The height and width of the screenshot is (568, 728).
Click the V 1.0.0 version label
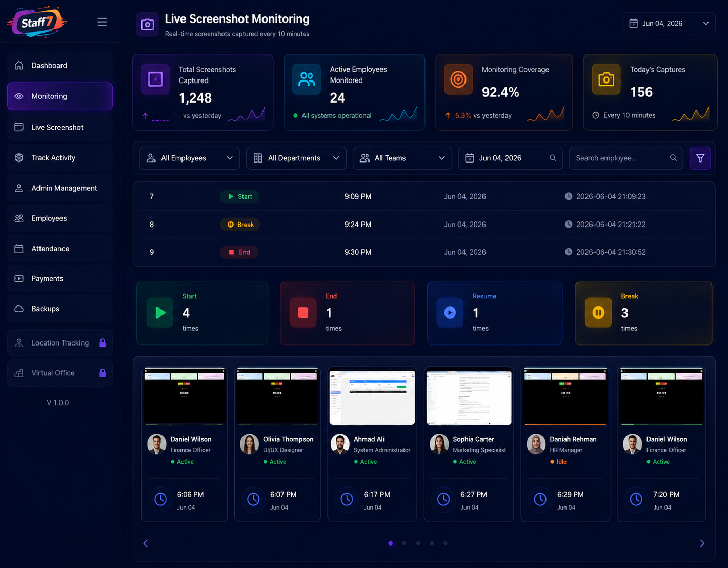coord(58,403)
